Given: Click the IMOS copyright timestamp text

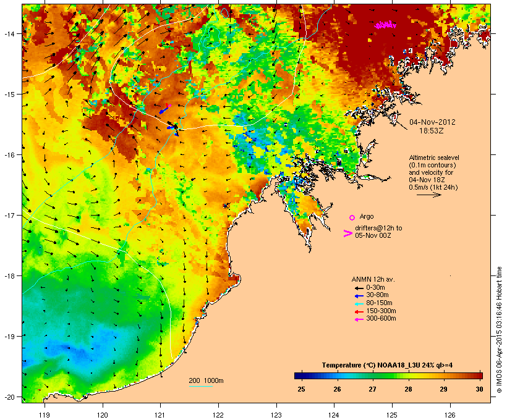Looking at the screenshot, I should click(499, 330).
